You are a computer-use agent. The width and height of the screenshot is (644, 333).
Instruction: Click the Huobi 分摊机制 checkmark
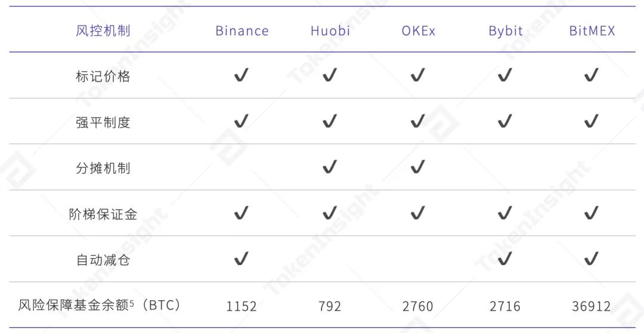tap(329, 167)
